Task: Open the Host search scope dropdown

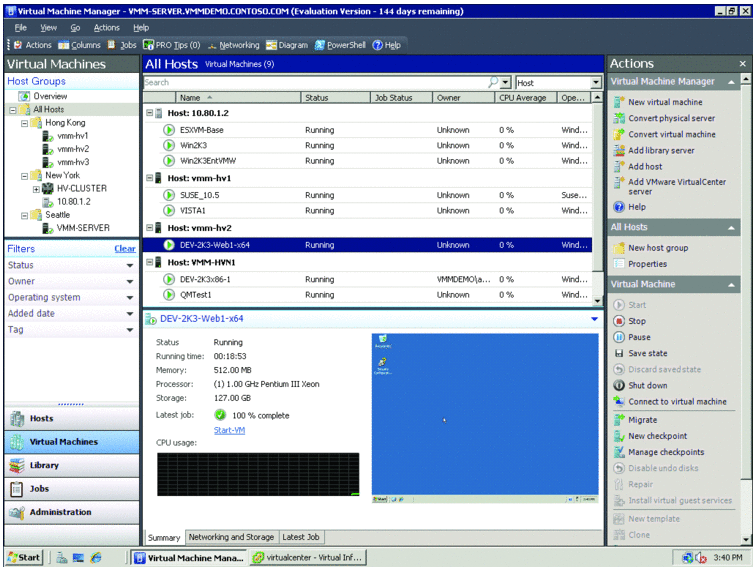Action: pos(596,83)
